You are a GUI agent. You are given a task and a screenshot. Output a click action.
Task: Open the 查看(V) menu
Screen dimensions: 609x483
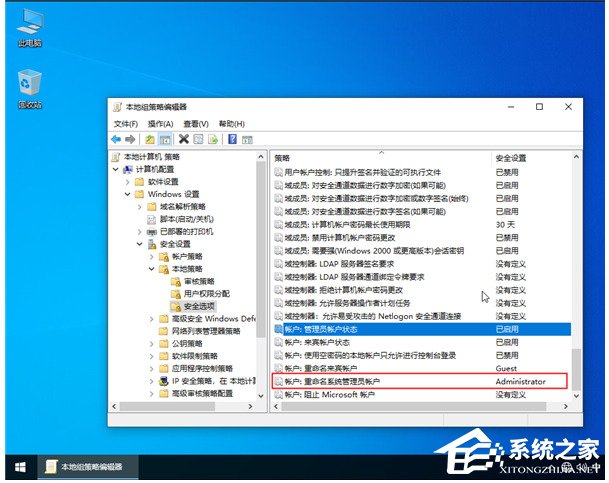click(x=196, y=123)
